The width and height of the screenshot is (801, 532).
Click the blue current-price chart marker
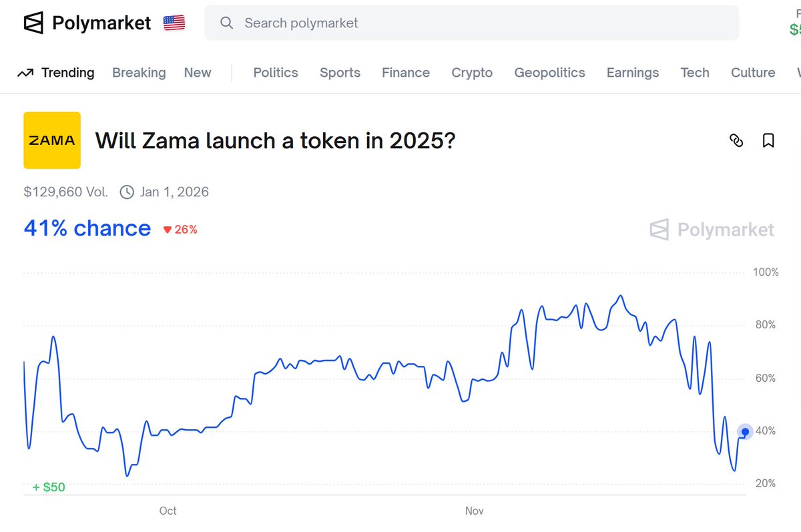tap(746, 432)
